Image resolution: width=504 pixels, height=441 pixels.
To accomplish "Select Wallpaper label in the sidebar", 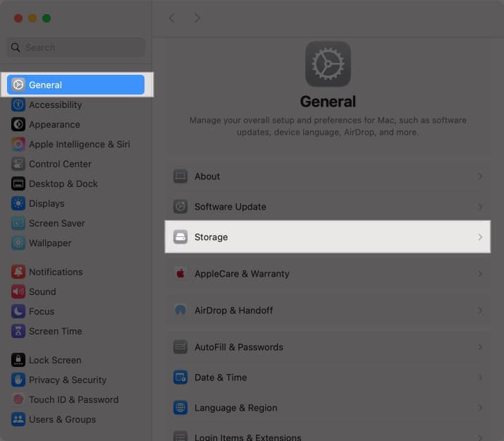I will point(50,243).
